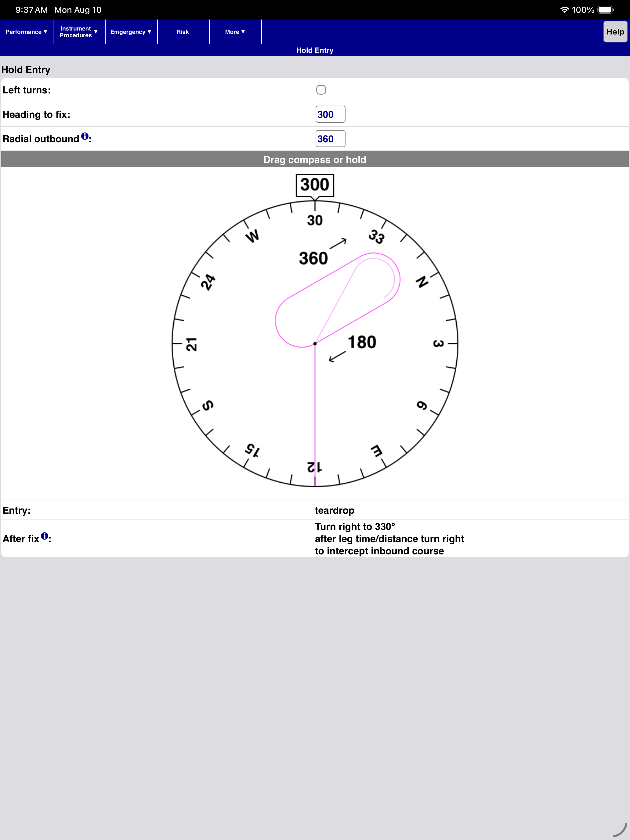630x840 pixels.
Task: Tap the 3 marker on the compass
Action: pos(438,344)
